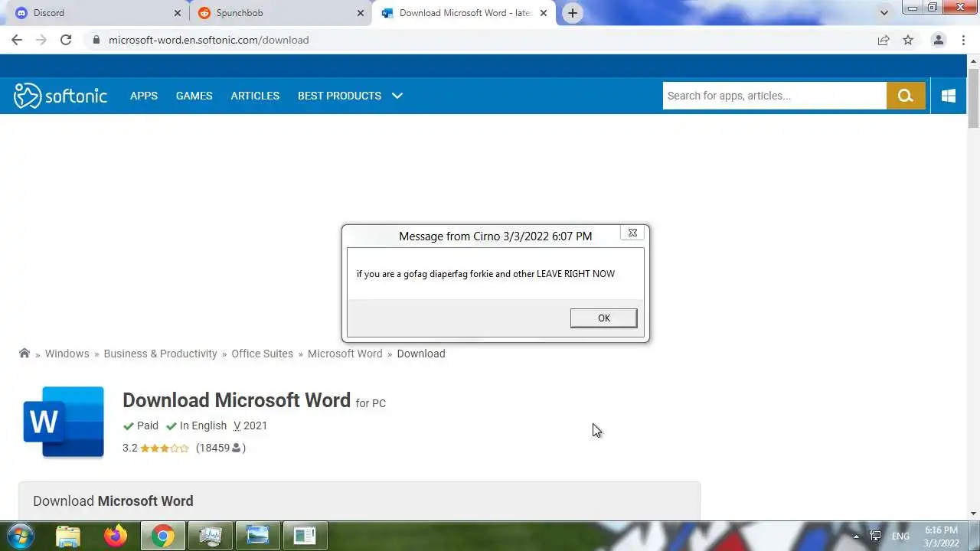Viewport: 980px width, 551px height.
Task: Open the ARTICLES menu
Action: point(255,96)
